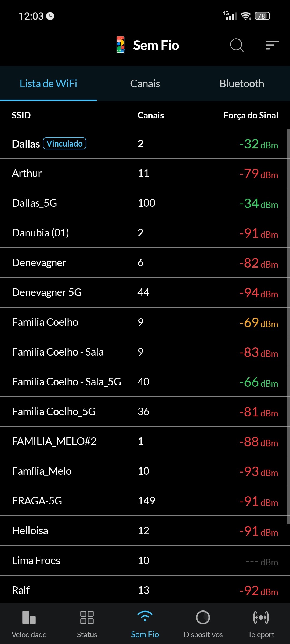Switch to the Bluetooth tab
Screen dimensions: 290x644
242,84
